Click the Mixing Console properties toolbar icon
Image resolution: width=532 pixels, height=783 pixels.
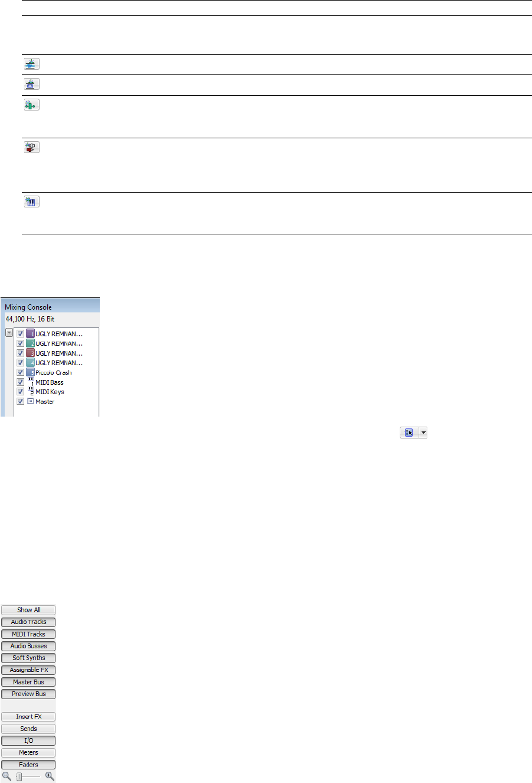(x=409, y=433)
